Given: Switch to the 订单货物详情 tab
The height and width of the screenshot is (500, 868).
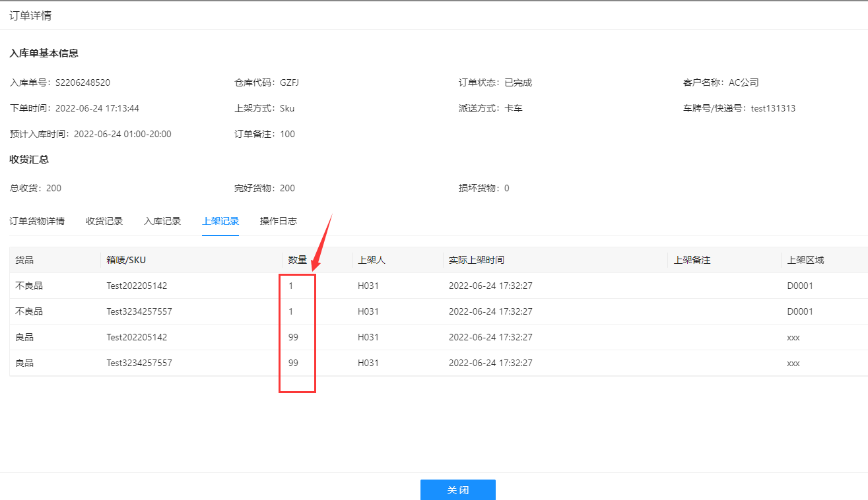Looking at the screenshot, I should point(37,221).
